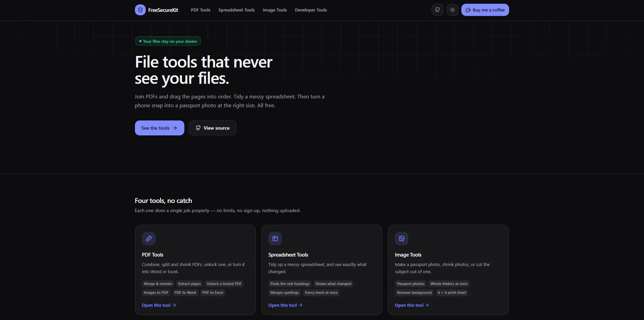Click the Finds the real headings tag
Viewport: 644px width, 320px height.
[x=290, y=284]
